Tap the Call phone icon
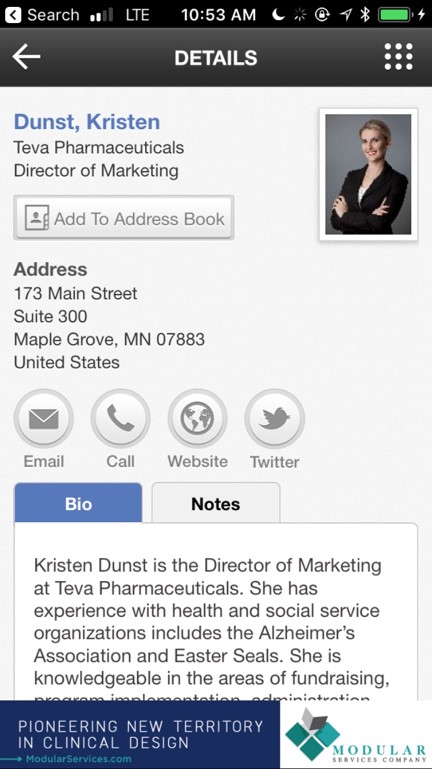Viewport: 432px width, 769px height. pos(121,419)
